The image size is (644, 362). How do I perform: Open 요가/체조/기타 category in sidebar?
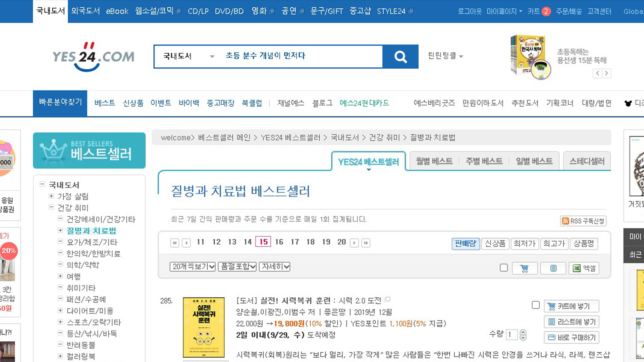tap(92, 242)
